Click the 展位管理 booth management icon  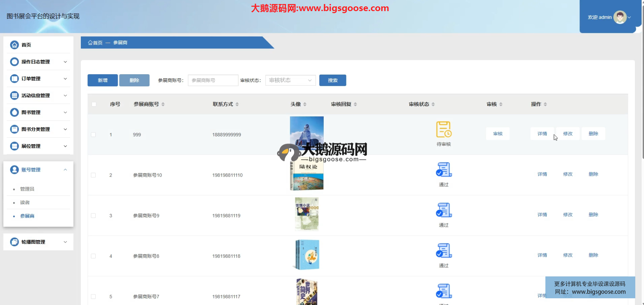pos(14,146)
